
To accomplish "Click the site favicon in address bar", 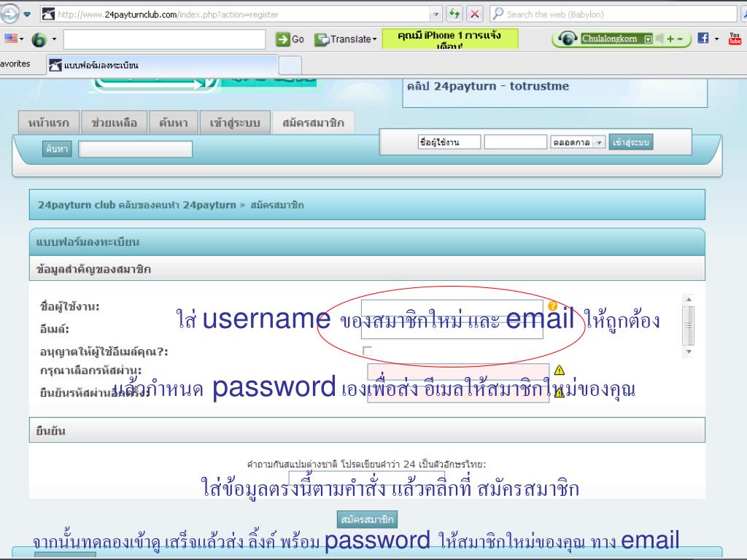I will [x=48, y=15].
